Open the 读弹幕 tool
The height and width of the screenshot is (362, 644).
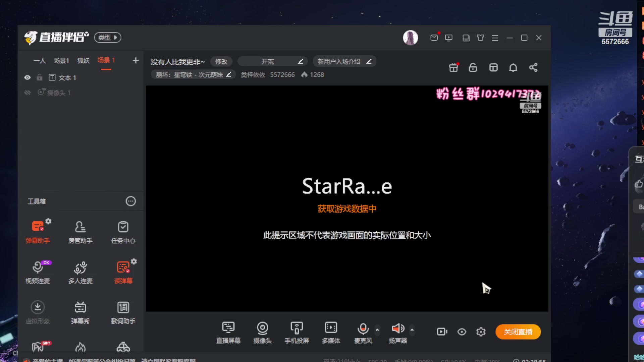pyautogui.click(x=123, y=272)
